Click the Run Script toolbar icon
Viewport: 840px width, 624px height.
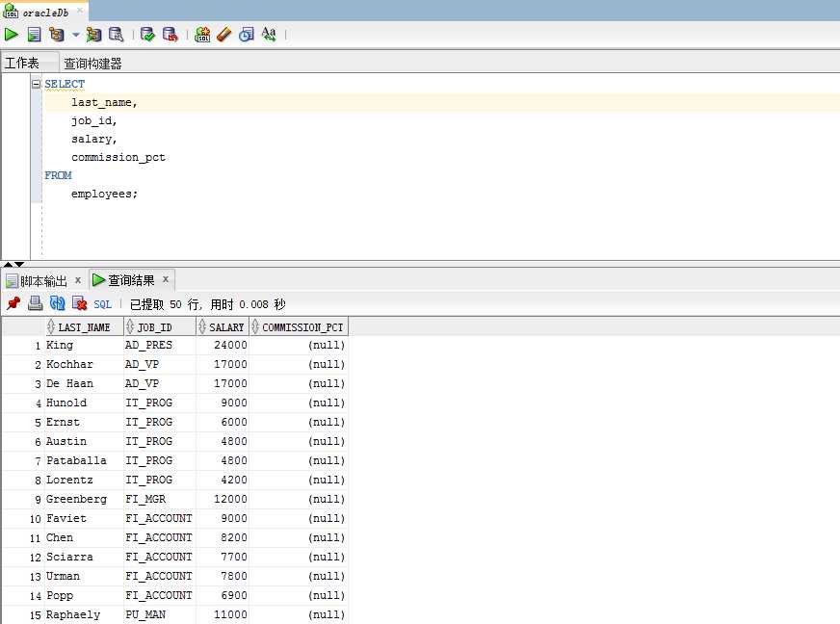click(x=34, y=35)
